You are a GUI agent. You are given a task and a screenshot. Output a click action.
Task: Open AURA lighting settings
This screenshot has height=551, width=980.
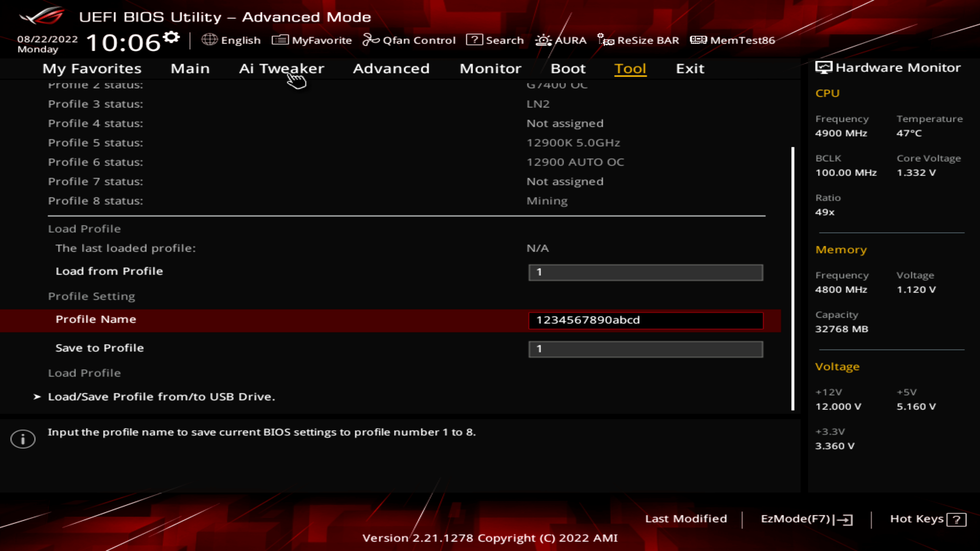pyautogui.click(x=561, y=40)
